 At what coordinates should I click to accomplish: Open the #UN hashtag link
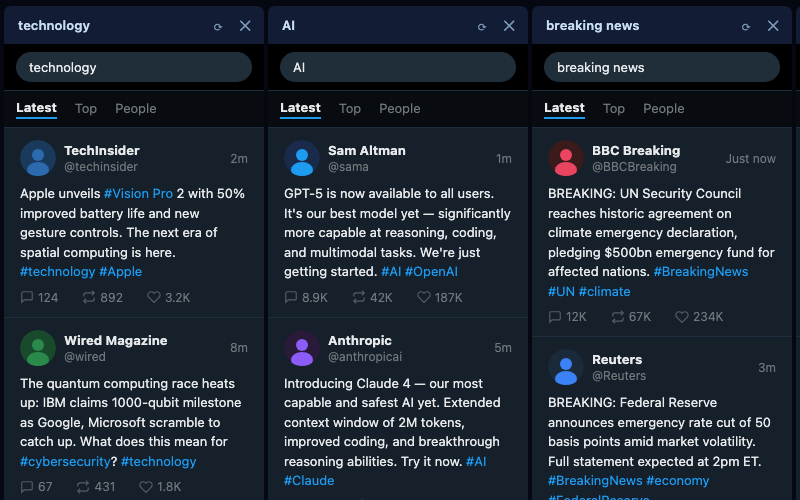561,292
